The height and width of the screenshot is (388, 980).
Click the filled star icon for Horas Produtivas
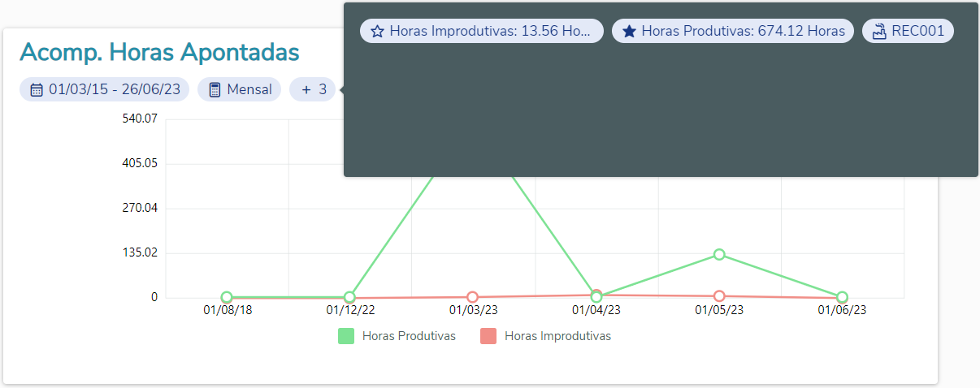coord(629,32)
